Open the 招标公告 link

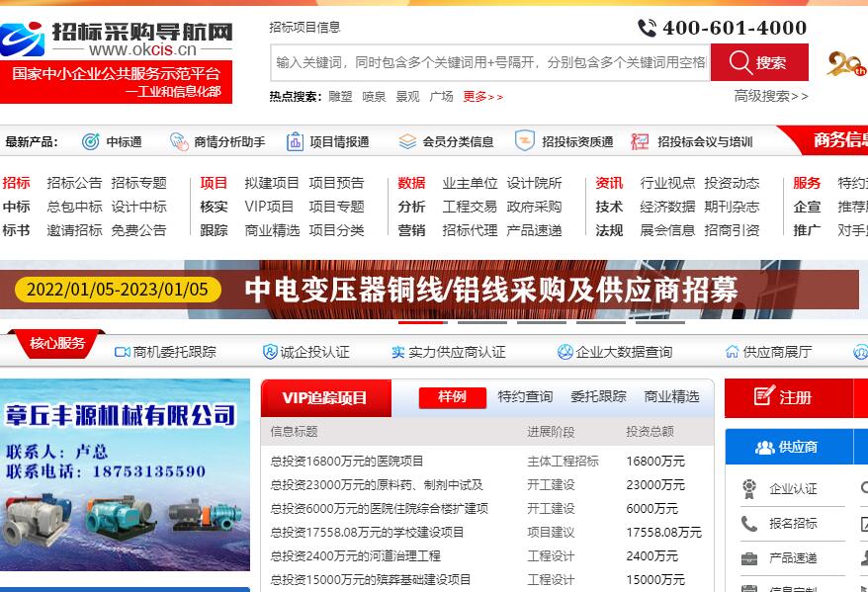pyautogui.click(x=74, y=183)
